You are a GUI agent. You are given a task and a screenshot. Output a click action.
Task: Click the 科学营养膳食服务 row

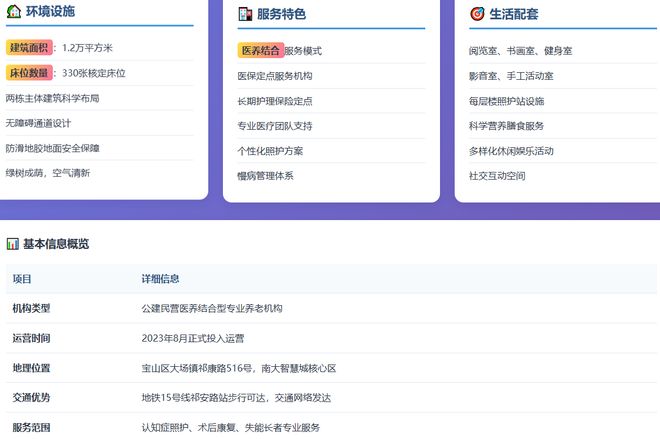[x=563, y=126]
